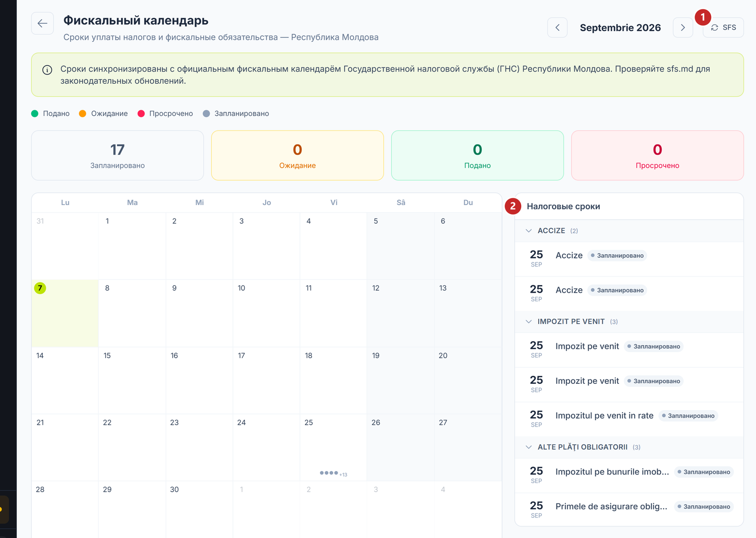Select day 22 in the calendar

click(132, 447)
